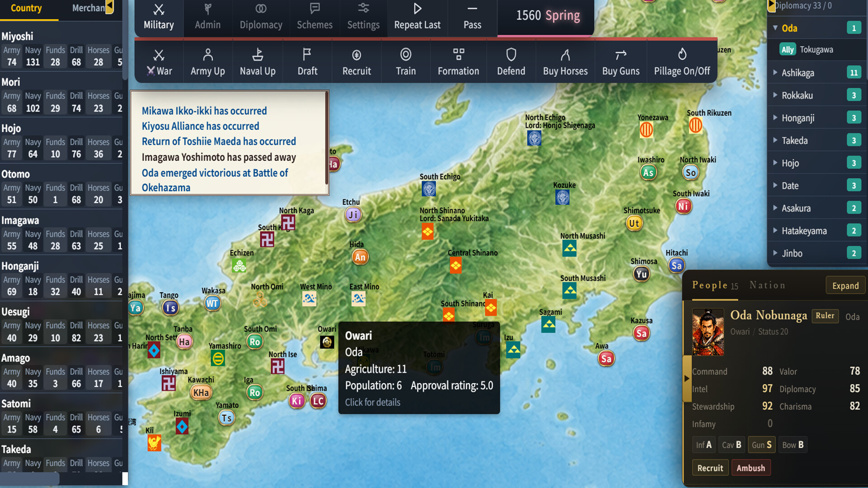Select the Owari province crest

tap(327, 342)
